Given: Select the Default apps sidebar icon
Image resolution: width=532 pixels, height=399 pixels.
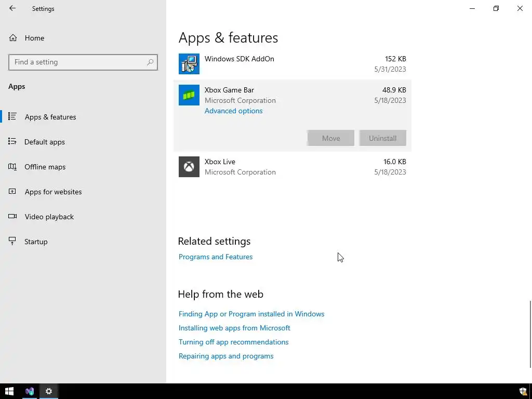Looking at the screenshot, I should pyautogui.click(x=12, y=141).
